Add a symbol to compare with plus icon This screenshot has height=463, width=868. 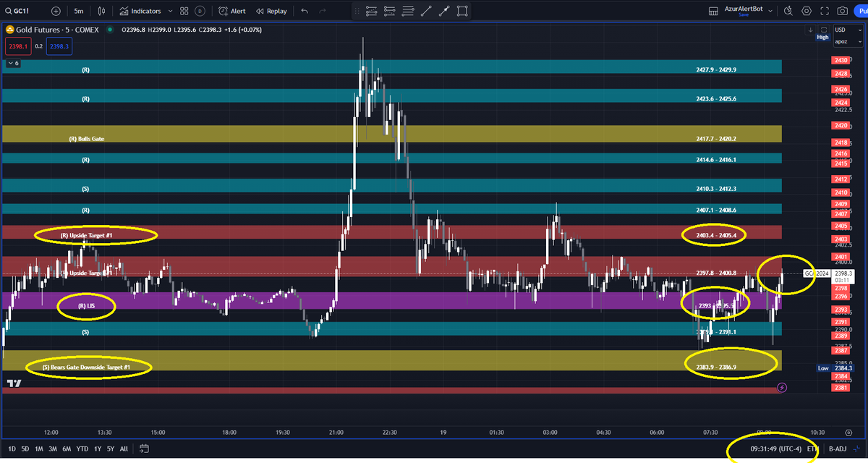point(56,11)
